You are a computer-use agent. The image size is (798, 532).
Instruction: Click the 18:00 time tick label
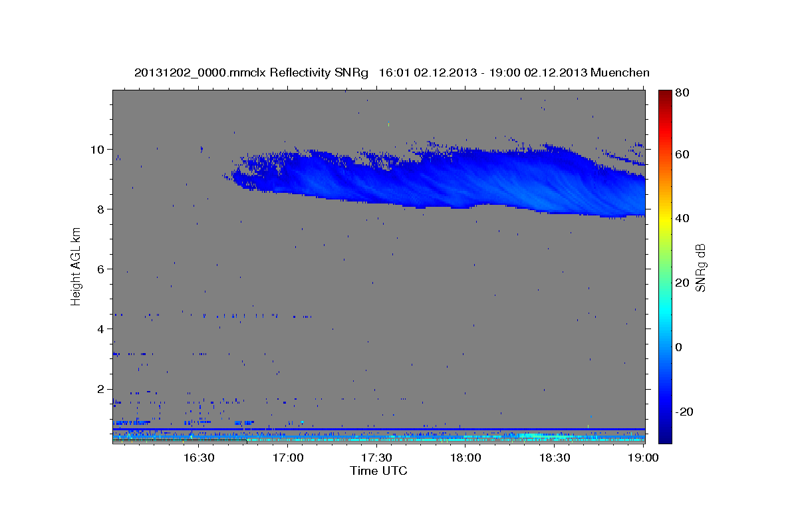466,458
